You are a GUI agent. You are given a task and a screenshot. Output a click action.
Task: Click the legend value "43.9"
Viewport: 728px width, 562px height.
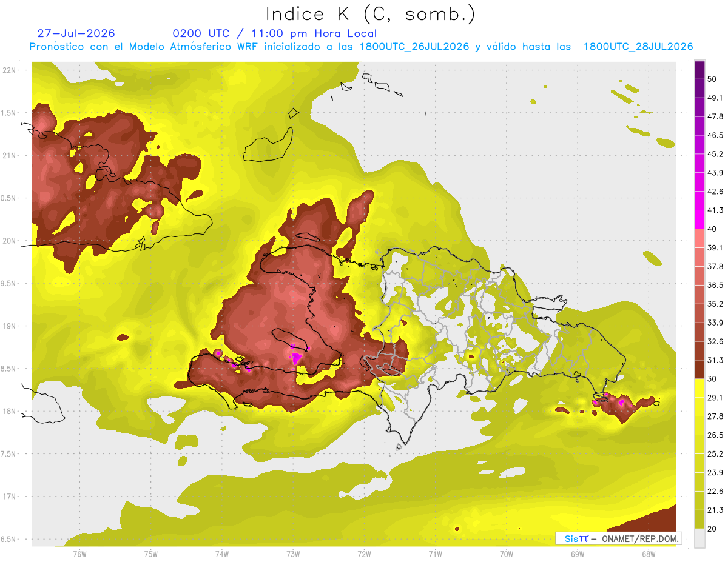pos(715,173)
